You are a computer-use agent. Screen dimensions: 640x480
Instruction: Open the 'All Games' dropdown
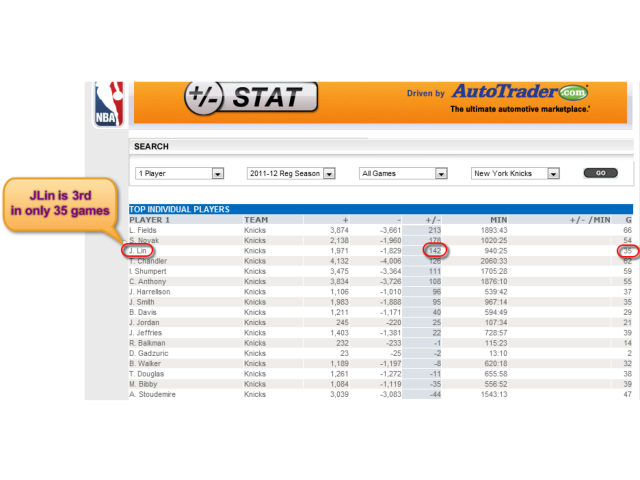click(403, 173)
